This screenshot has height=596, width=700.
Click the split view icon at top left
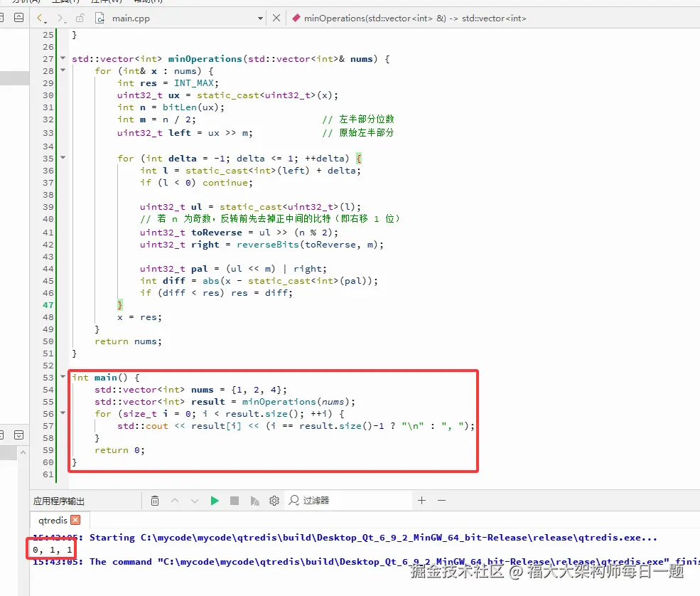(18, 18)
